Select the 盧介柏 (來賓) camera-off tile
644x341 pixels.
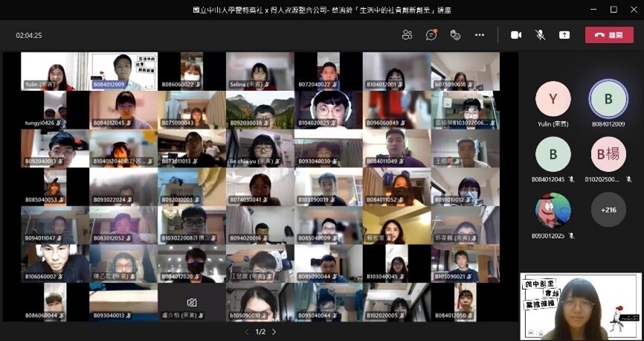tap(192, 302)
